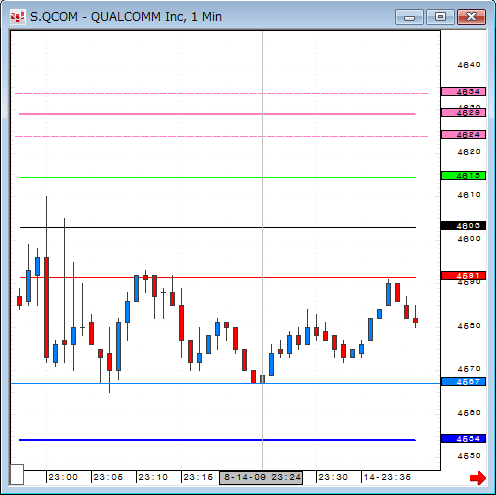Click the tall red candlestick near 23:00
The width and height of the screenshot is (496, 495).
click(47, 307)
